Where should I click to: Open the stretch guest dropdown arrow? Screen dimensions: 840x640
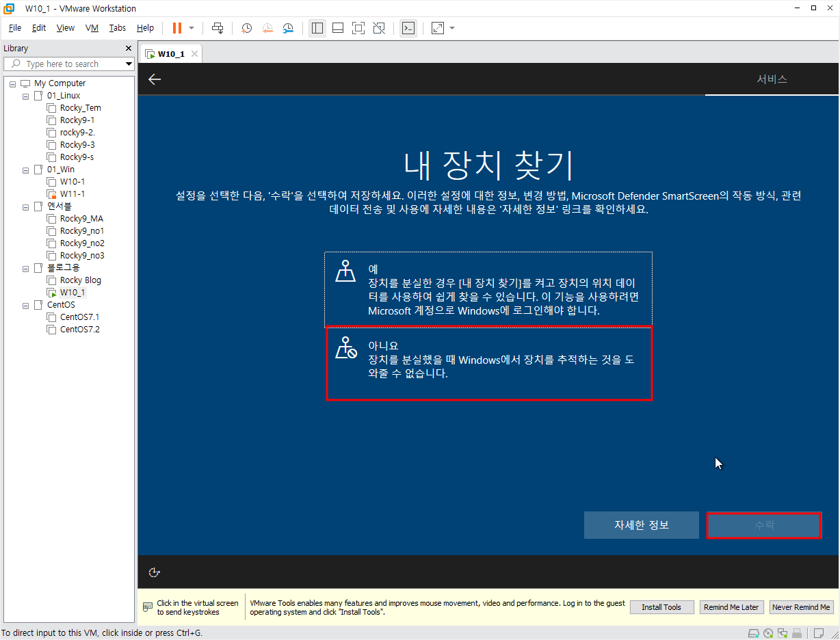[x=452, y=28]
